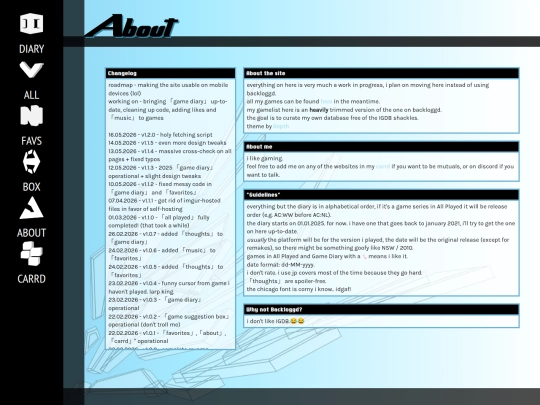
Task: Click the 'About' page title
Action: tap(131, 26)
